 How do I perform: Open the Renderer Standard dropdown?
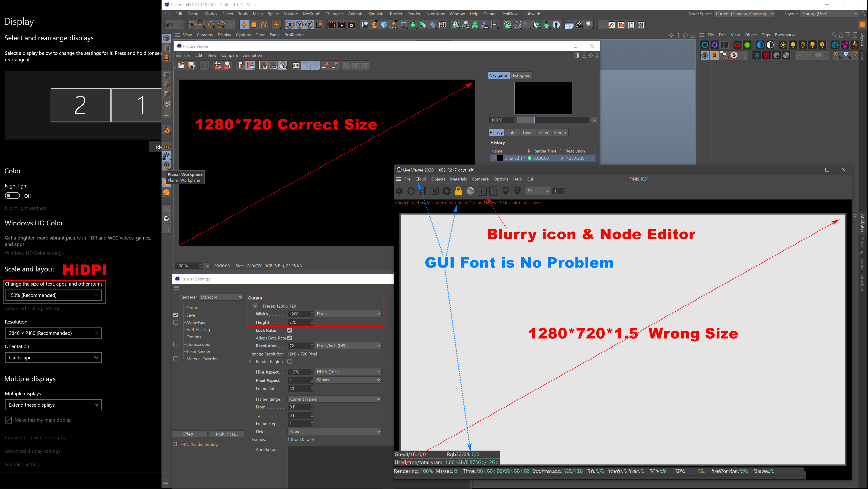[x=221, y=297]
